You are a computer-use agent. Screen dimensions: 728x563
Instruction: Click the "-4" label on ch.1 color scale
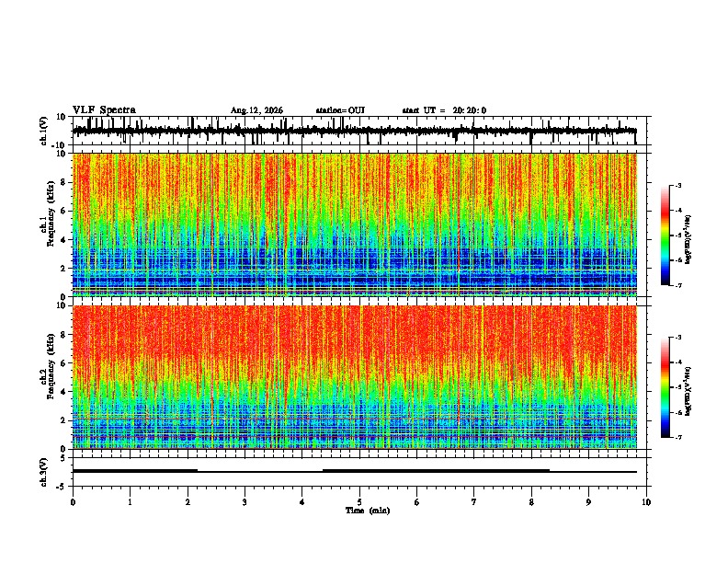click(x=677, y=211)
